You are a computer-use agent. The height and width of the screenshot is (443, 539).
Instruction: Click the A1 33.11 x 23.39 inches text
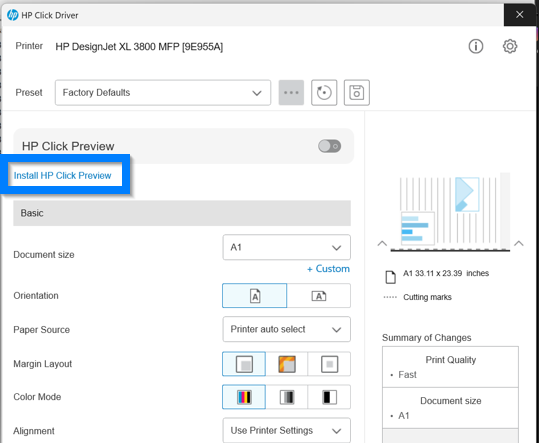[x=446, y=274]
